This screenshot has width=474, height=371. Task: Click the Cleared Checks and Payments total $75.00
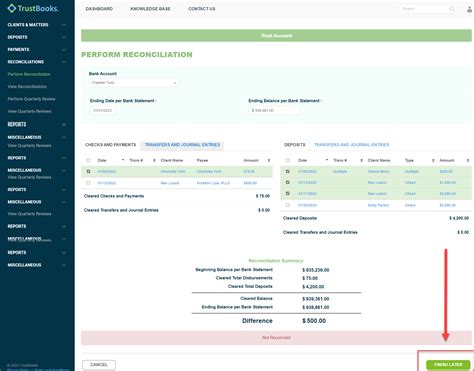tap(263, 196)
